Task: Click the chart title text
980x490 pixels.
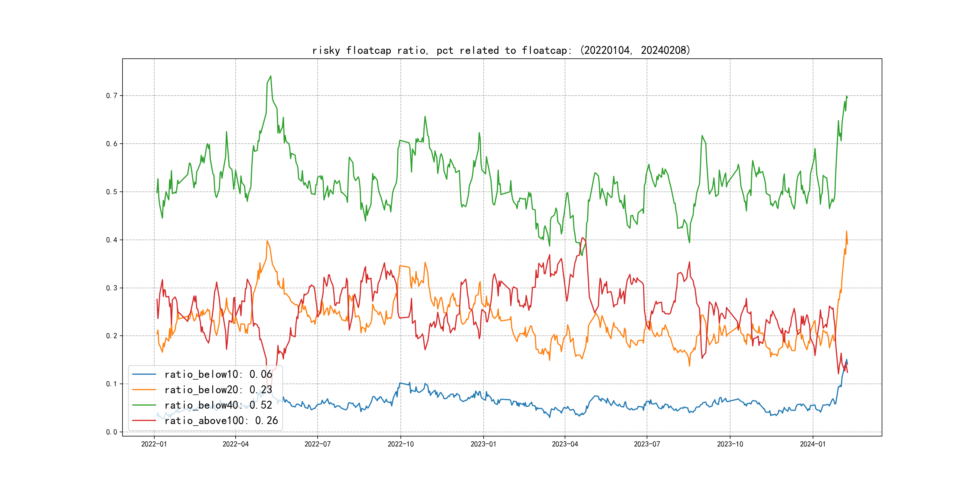Action: [x=501, y=50]
